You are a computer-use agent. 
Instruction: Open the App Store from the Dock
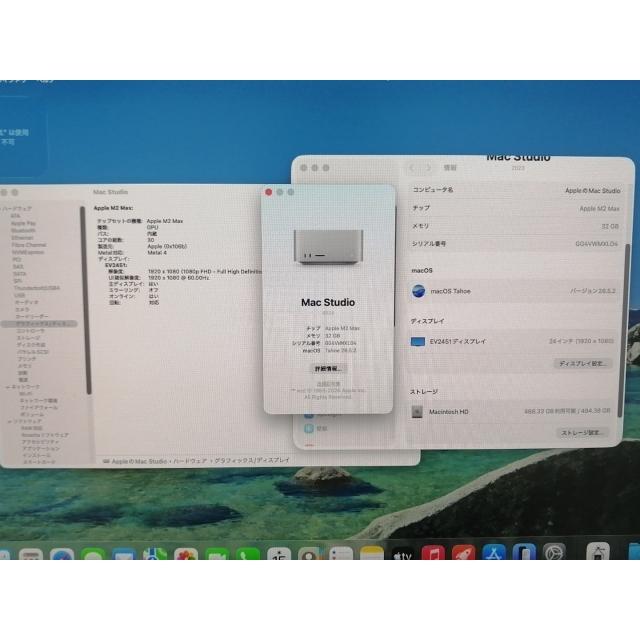click(494, 552)
